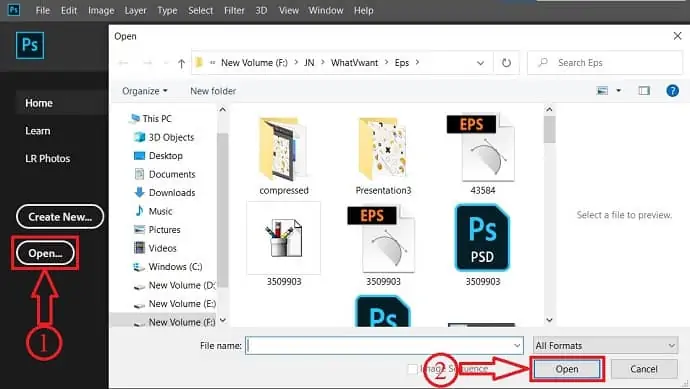Cancel the Open dialog
This screenshot has width=690, height=389.
644,369
